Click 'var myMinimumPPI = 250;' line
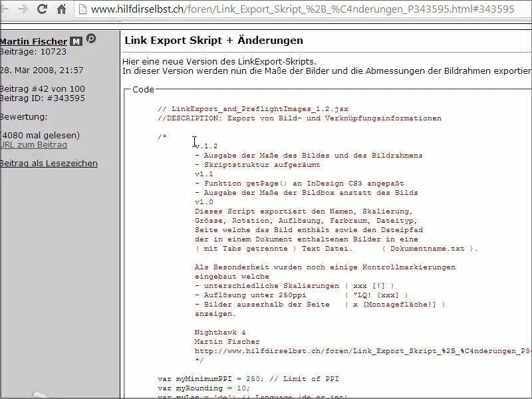 (x=248, y=378)
